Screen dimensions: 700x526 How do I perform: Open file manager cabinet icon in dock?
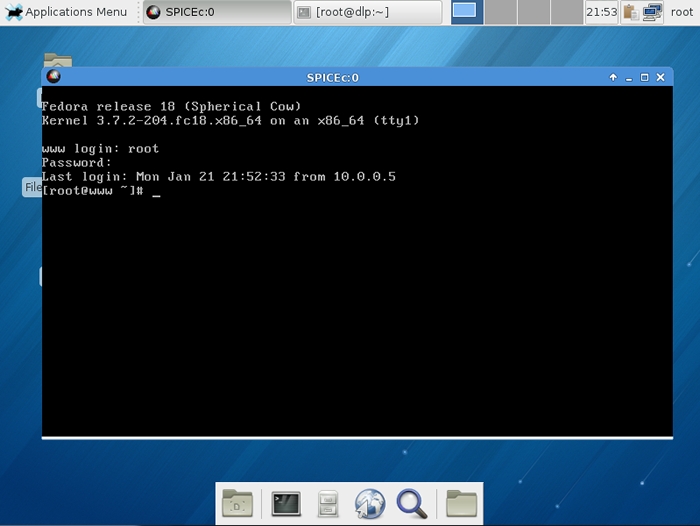coord(328,504)
